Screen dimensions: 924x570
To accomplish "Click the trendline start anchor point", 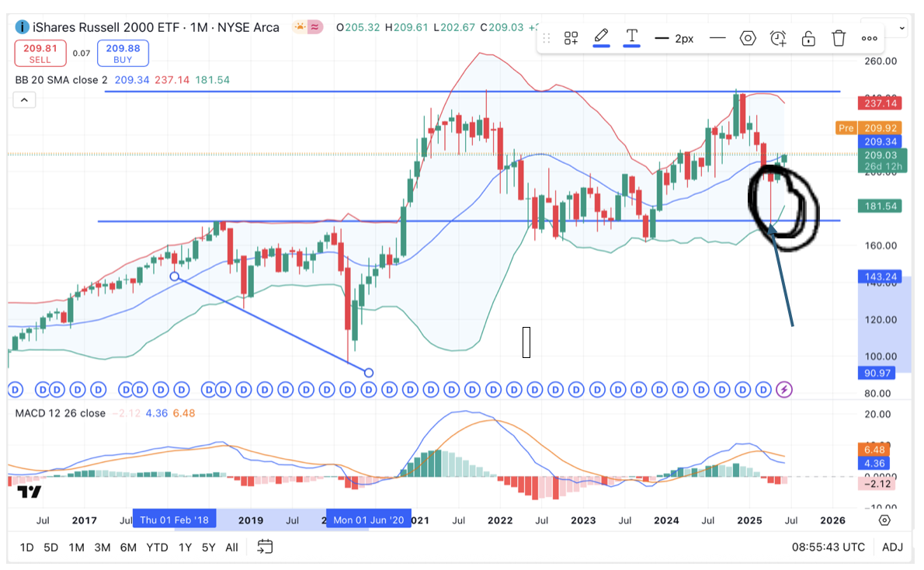I will pos(175,276).
